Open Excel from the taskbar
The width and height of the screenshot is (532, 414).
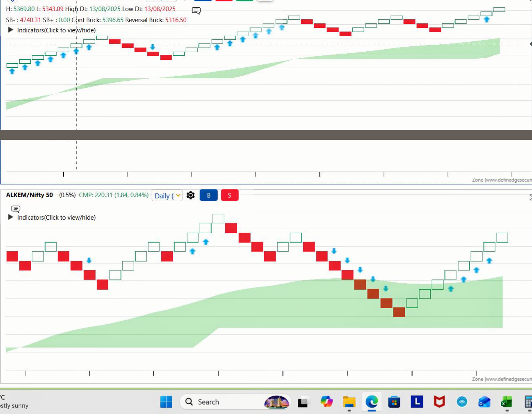pos(506,402)
